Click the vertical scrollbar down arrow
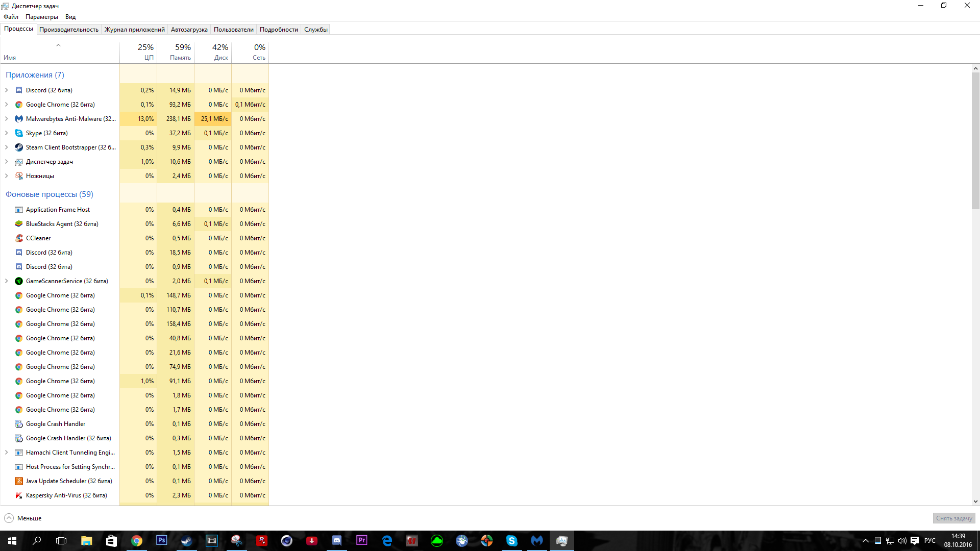980x551 pixels. coord(975,502)
